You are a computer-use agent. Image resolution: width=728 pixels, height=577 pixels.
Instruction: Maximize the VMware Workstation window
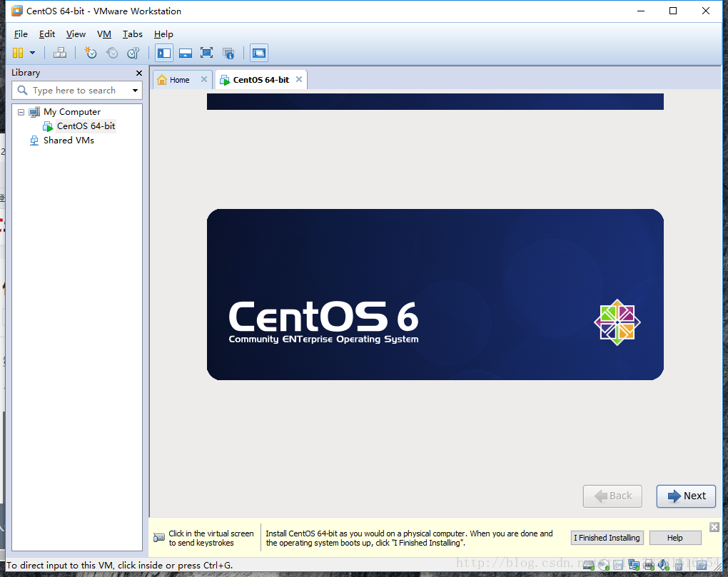(673, 11)
